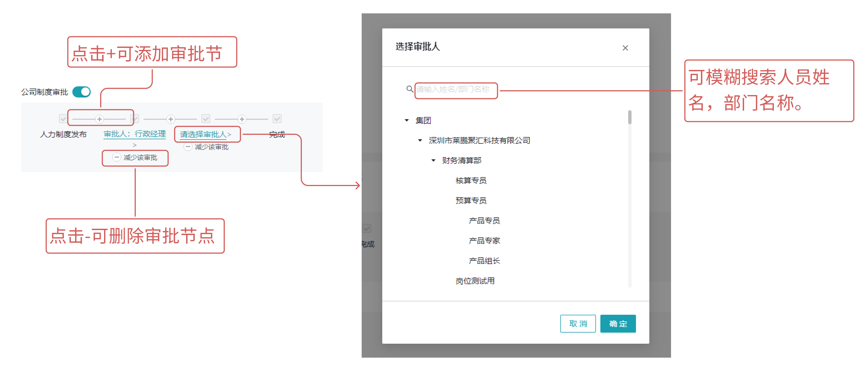The height and width of the screenshot is (371, 868).
Task: Click minus icon beside boxed 减少该审批
Action: (x=117, y=157)
